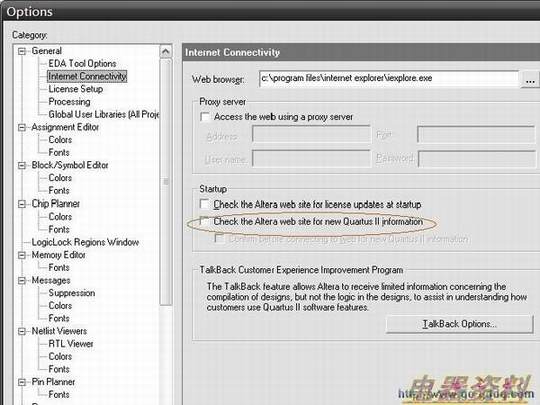540x405 pixels.
Task: Select Colors under Messages
Action: coord(60,306)
